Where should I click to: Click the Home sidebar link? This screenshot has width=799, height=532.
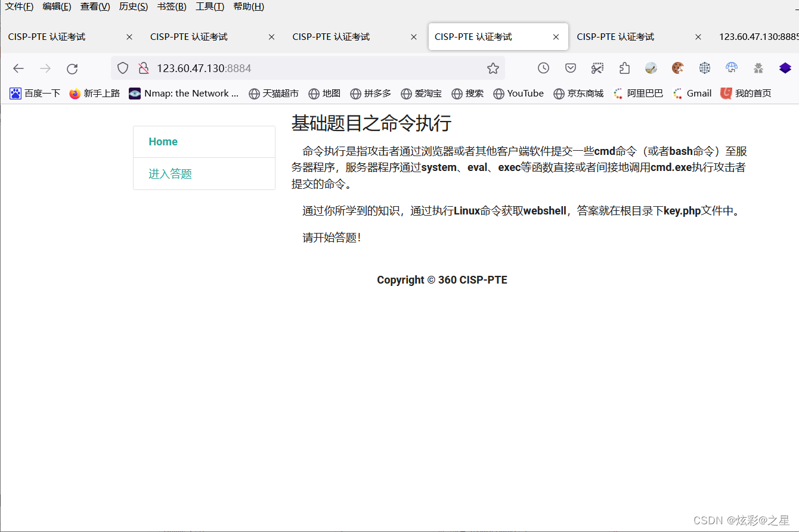coord(163,141)
